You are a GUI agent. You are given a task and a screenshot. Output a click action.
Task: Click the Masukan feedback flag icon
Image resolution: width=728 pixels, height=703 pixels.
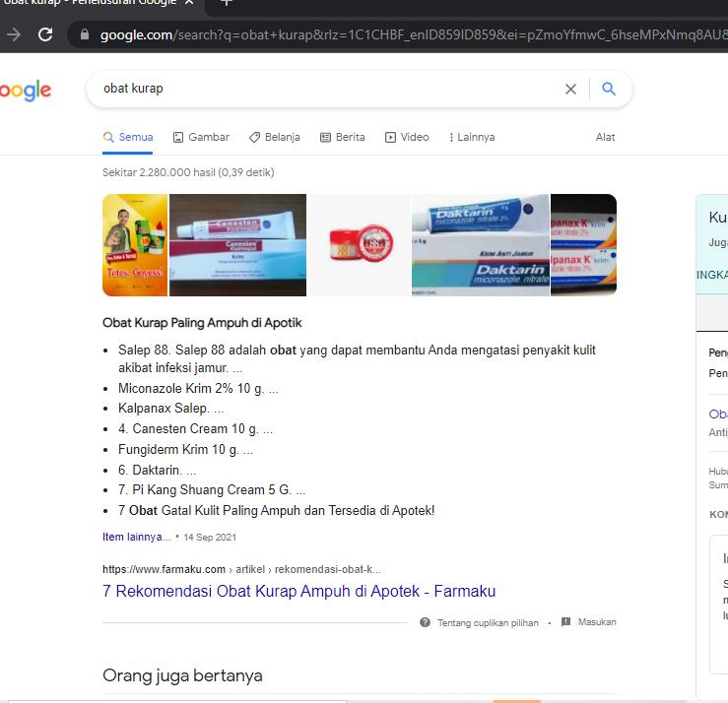point(565,622)
